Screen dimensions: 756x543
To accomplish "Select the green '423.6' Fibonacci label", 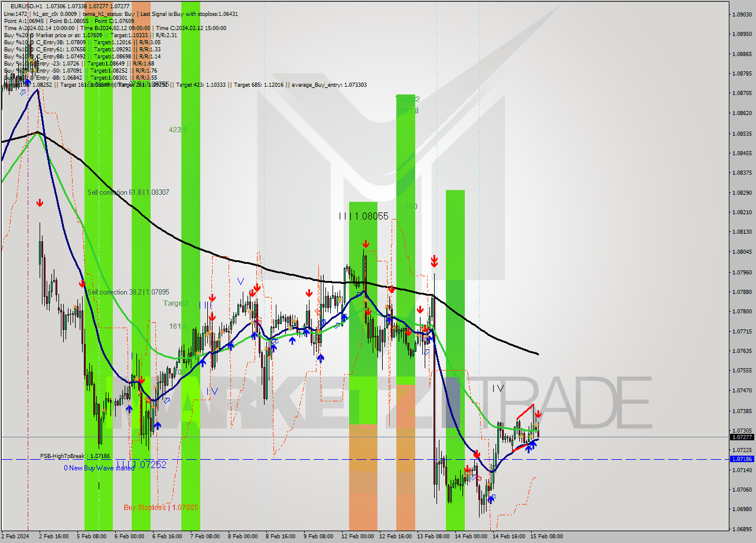I will [x=178, y=129].
